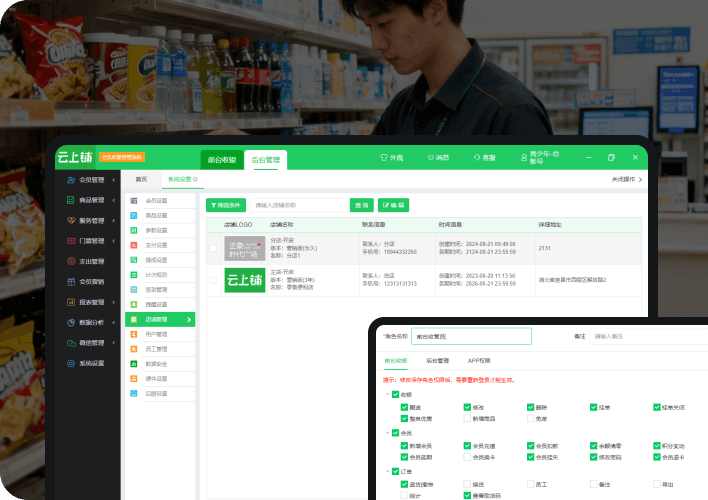This screenshot has width=708, height=500.
Task: Expand the 会员管理 sidebar chevron
Action: click(113, 180)
